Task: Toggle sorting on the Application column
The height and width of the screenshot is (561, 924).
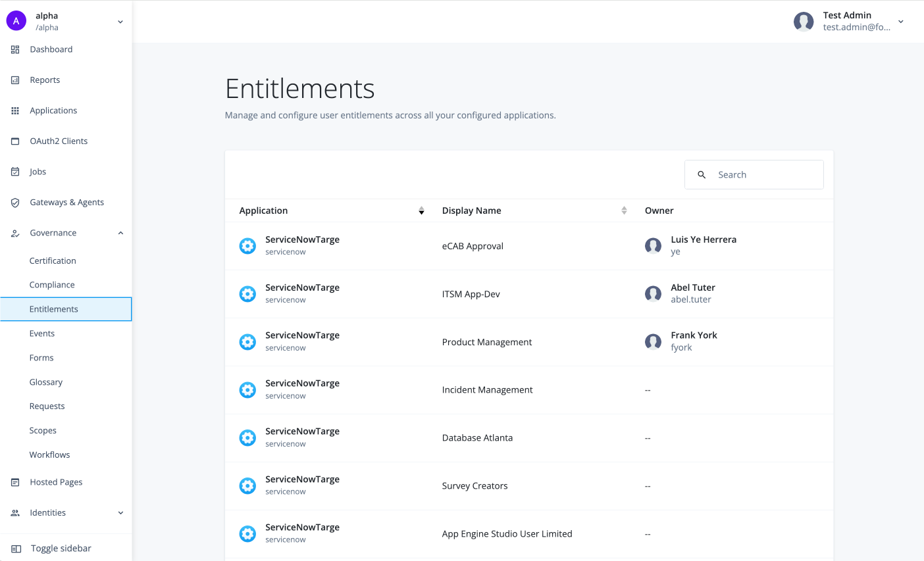Action: coord(421,210)
